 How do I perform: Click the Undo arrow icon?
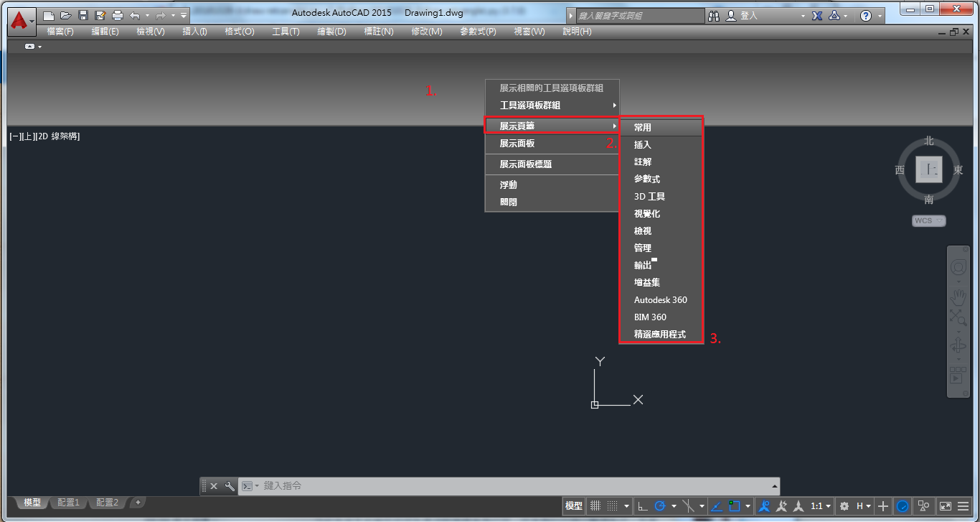[x=135, y=14]
